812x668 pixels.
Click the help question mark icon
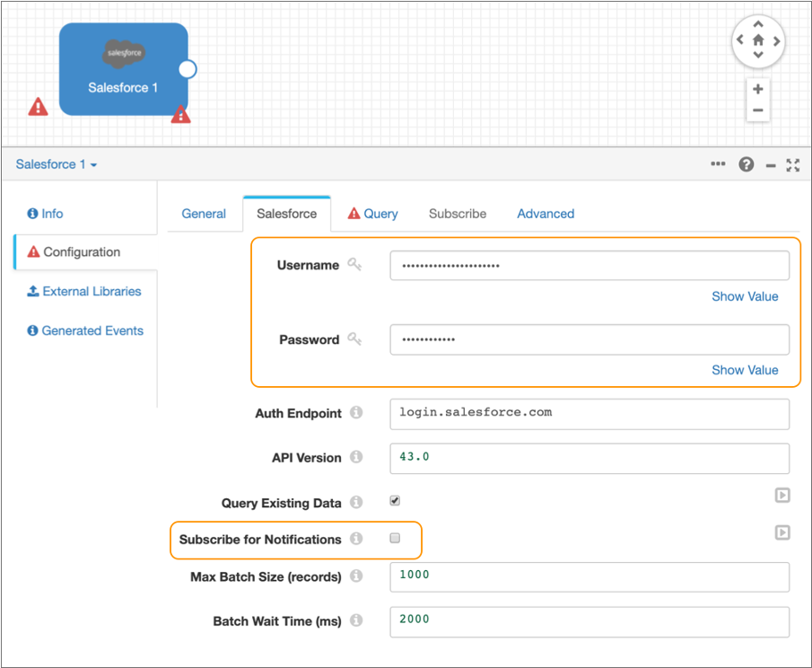[746, 165]
